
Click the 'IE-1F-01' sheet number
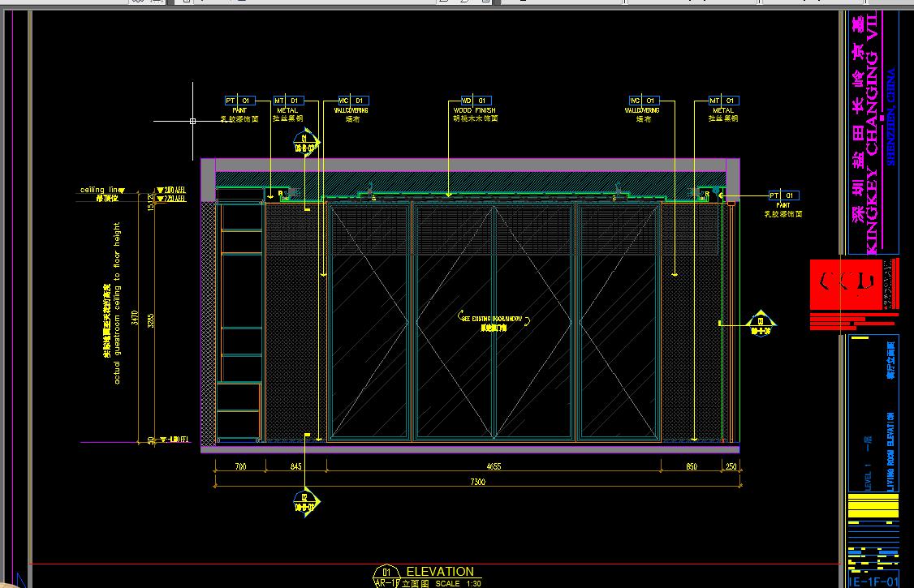pos(874,582)
